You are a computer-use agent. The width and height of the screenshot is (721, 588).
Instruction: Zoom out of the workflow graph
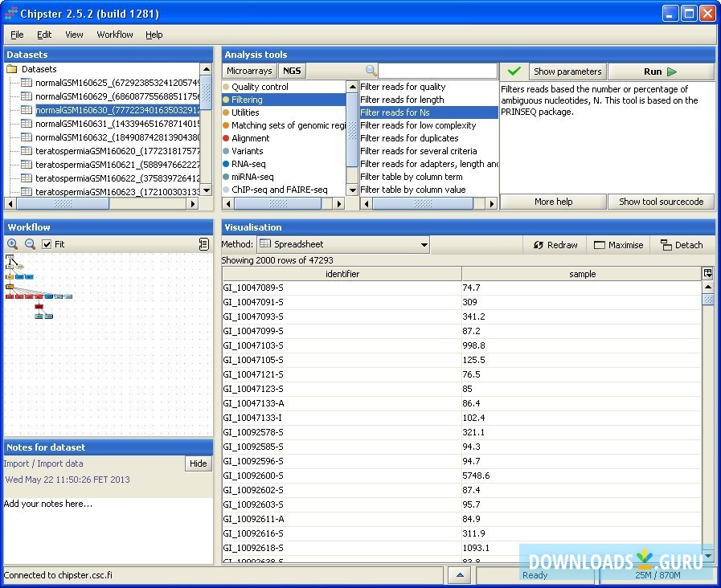[30, 244]
